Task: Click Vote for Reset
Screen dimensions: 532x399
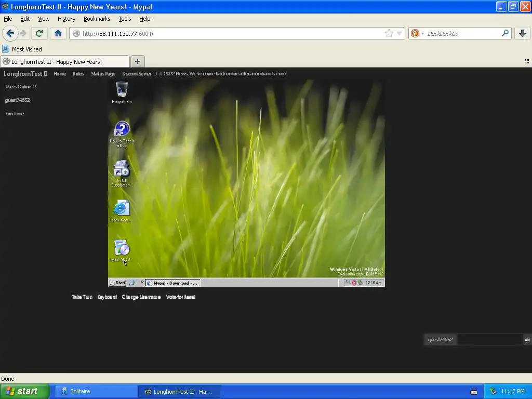Action: [x=180, y=297]
